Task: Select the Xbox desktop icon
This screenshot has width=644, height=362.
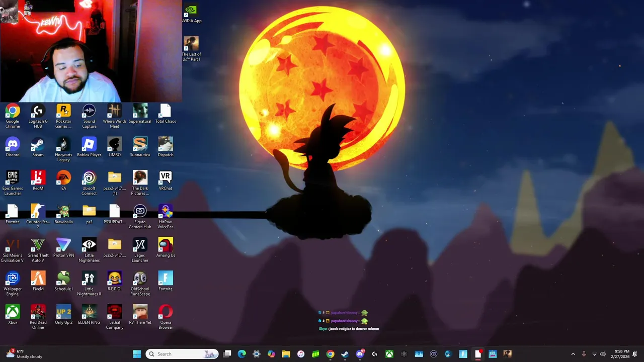Action: click(13, 315)
